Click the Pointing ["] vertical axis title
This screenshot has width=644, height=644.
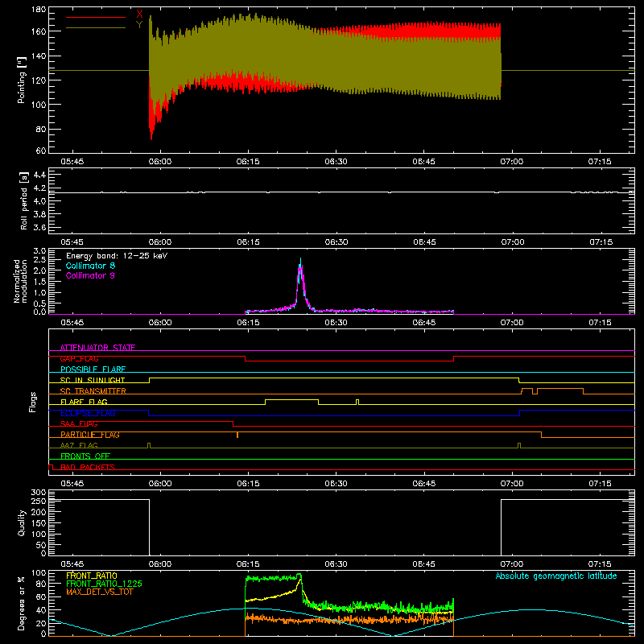(x=22, y=80)
